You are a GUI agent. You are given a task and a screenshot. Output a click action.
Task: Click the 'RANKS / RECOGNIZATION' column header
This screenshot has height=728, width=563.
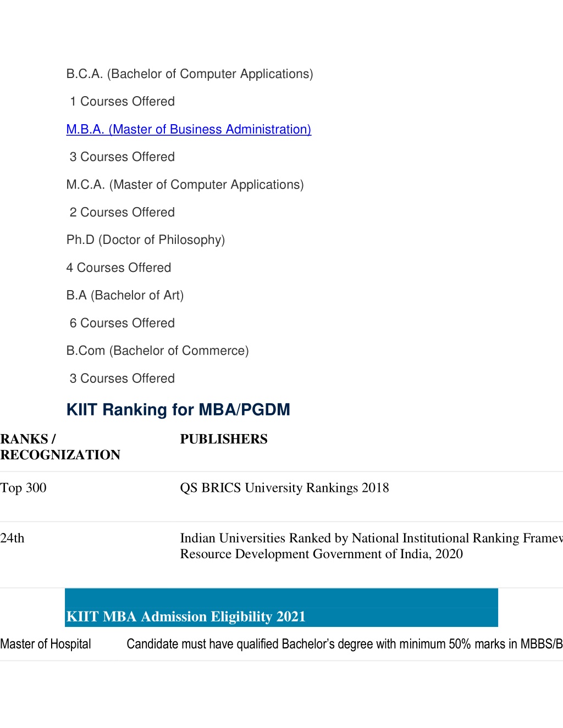pos(60,447)
